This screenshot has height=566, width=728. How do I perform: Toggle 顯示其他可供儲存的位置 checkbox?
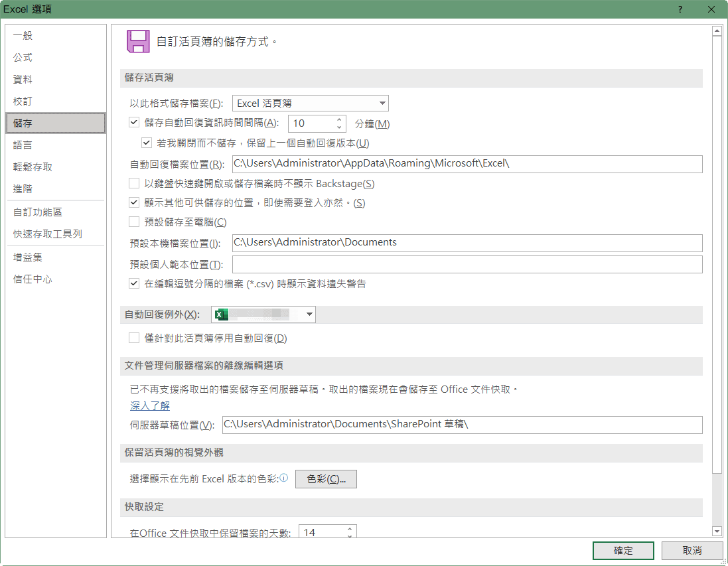[134, 202]
